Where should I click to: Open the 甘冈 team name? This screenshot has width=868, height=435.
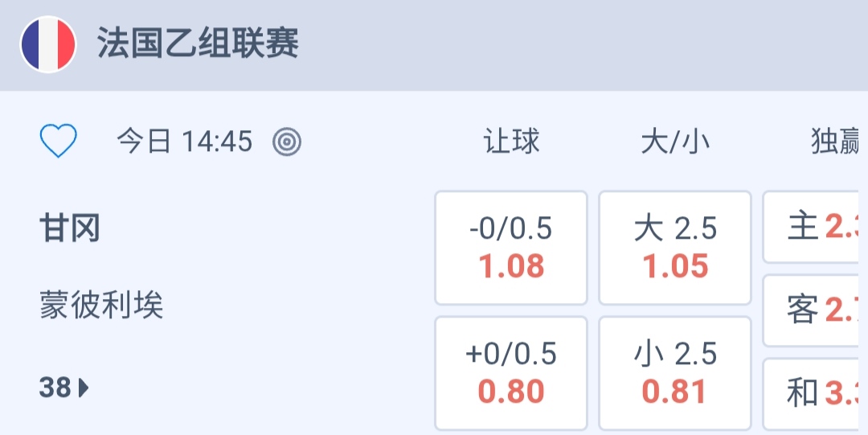pyautogui.click(x=70, y=229)
